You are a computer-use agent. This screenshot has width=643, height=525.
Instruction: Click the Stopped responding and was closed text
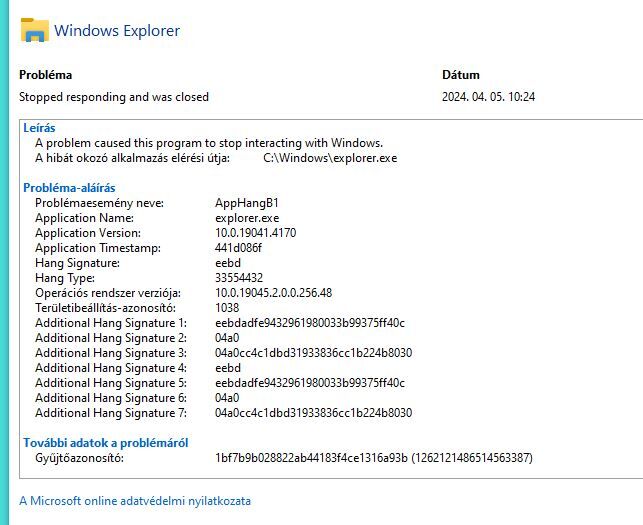[114, 97]
